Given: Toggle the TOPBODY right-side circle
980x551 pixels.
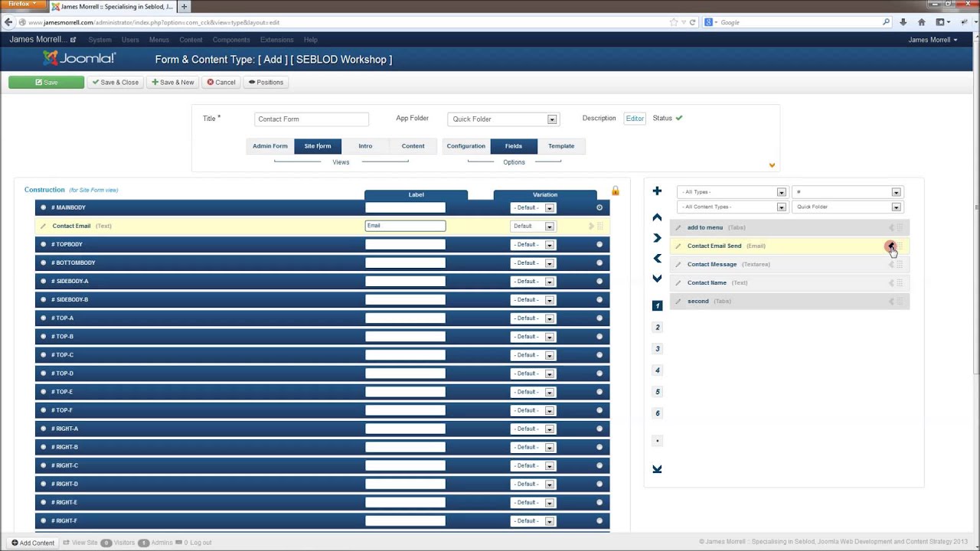Looking at the screenshot, I should click(599, 244).
